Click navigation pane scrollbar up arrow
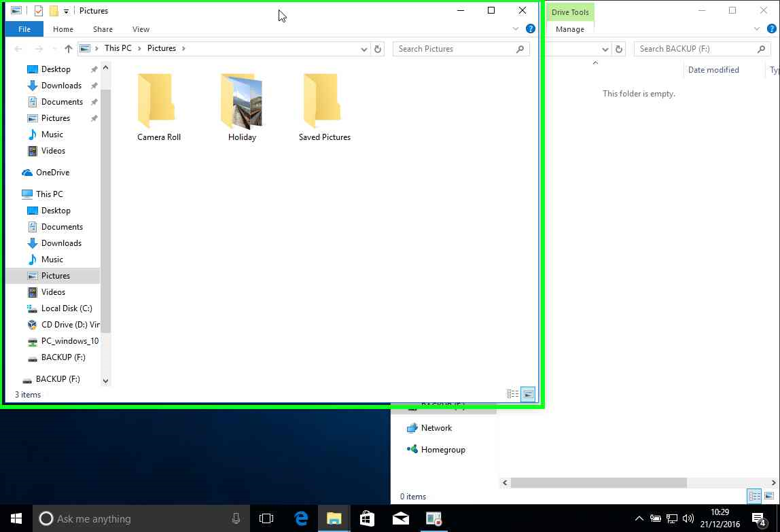This screenshot has width=780, height=532. pyautogui.click(x=105, y=68)
